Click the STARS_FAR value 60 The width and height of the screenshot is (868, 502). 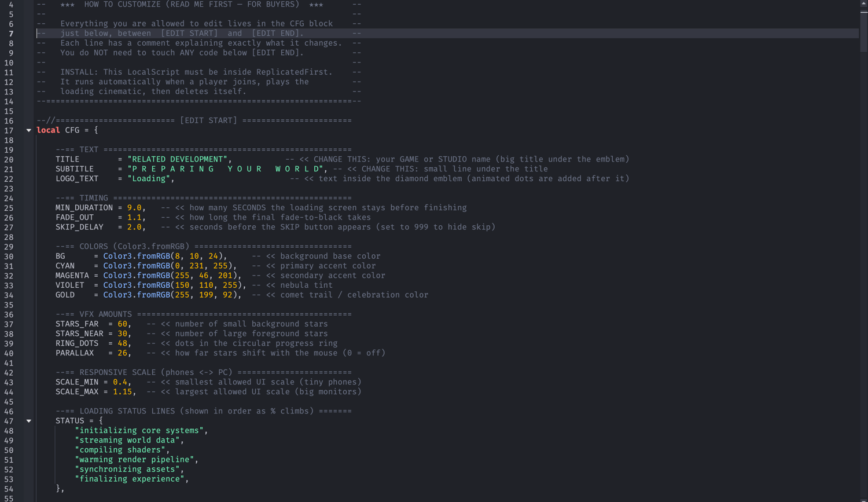click(122, 324)
